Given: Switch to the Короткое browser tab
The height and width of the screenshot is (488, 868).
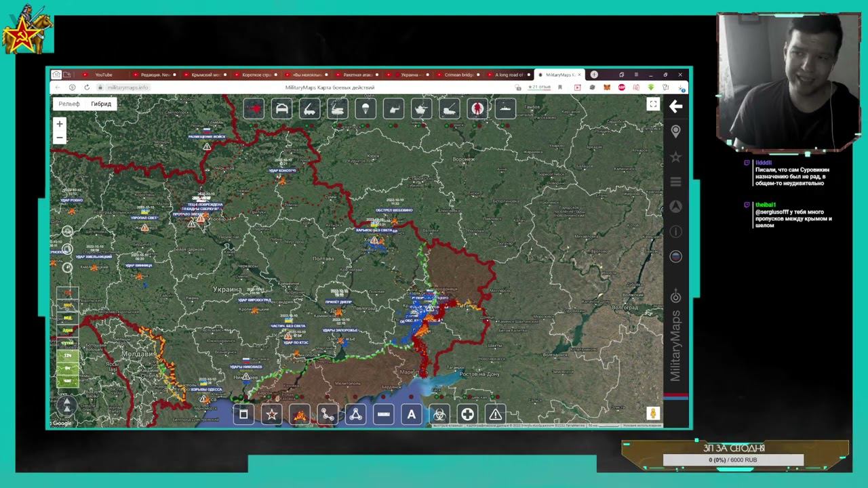Looking at the screenshot, I should pyautogui.click(x=256, y=75).
